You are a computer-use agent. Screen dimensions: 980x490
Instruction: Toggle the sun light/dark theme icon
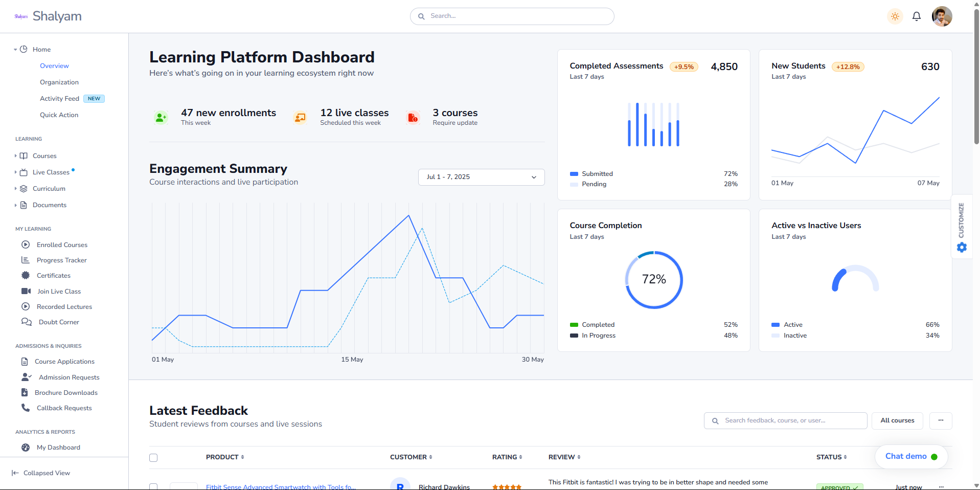point(895,16)
